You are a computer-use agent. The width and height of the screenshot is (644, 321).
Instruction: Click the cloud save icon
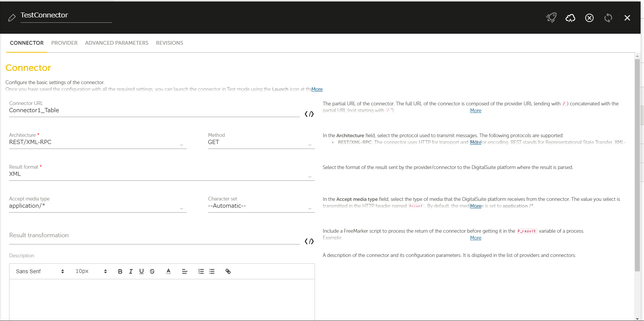coord(570,18)
